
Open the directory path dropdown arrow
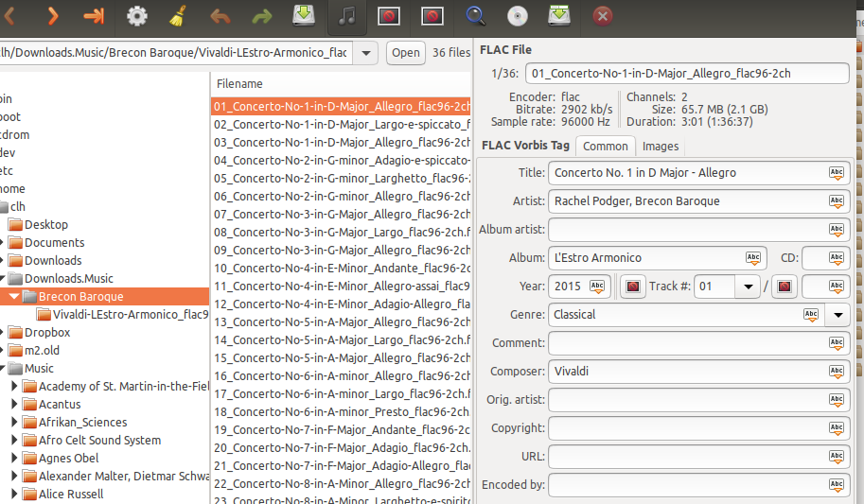[x=366, y=53]
